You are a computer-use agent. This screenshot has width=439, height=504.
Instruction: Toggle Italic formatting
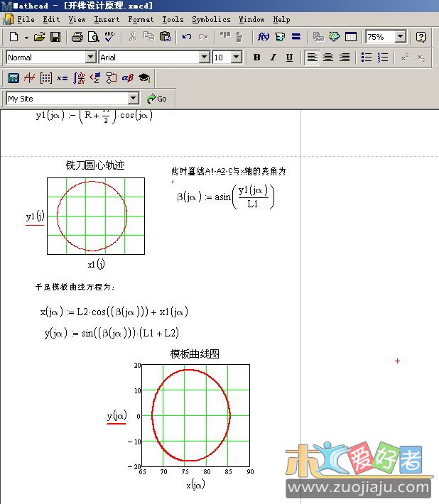point(273,57)
